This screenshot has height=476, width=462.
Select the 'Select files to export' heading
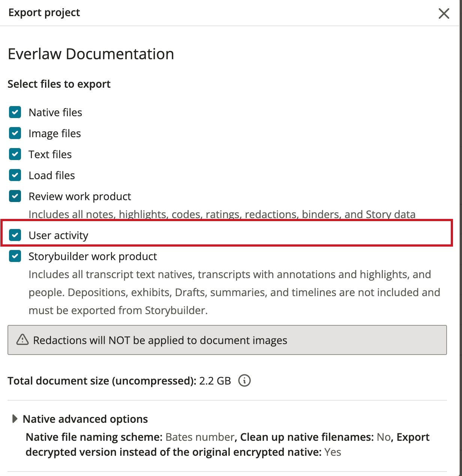click(59, 84)
